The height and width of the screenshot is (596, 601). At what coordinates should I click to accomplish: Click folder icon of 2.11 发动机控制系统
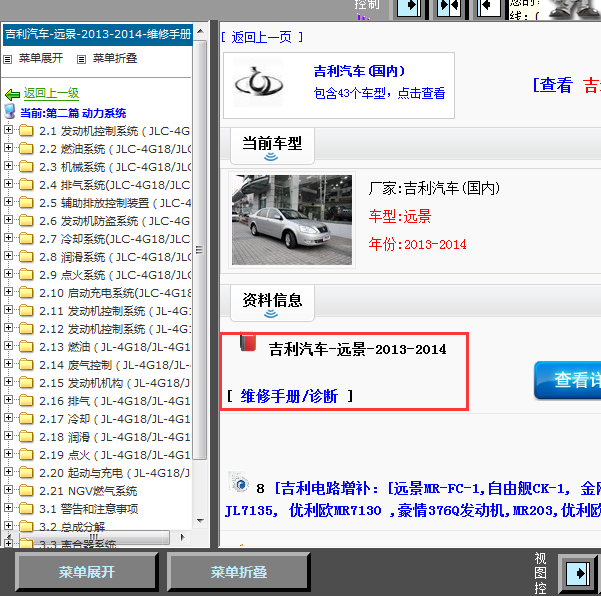26,310
